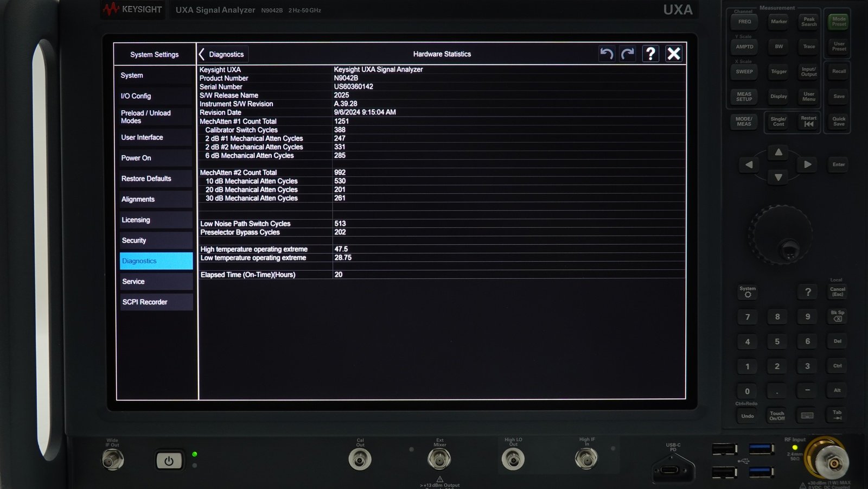Screen dimensions: 868x489
Task: Tap the USB-C PD port
Action: (x=669, y=470)
